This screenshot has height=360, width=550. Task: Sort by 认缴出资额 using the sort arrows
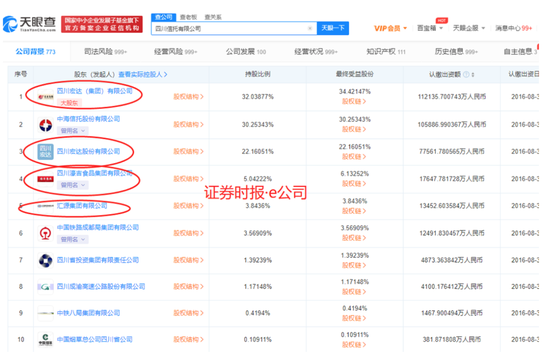pyautogui.click(x=473, y=74)
